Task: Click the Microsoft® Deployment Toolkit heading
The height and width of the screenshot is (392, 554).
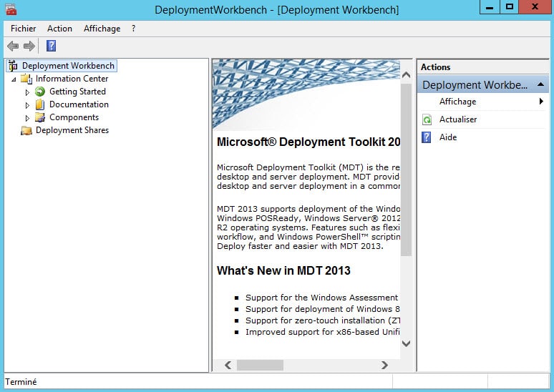Action: tap(308, 142)
